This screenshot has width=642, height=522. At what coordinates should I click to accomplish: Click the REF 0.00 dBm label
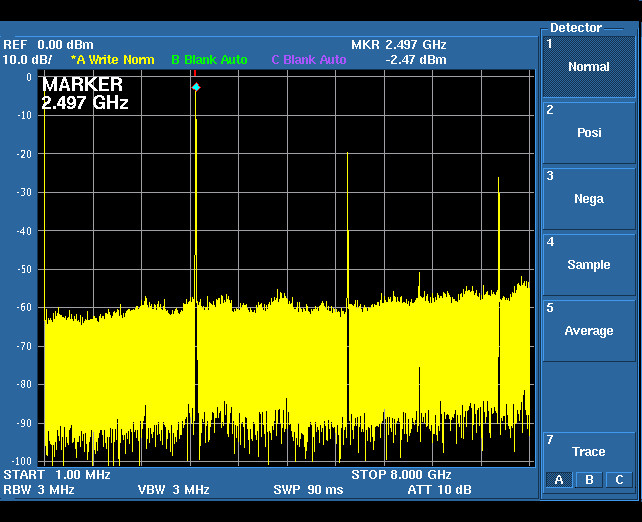(48, 45)
